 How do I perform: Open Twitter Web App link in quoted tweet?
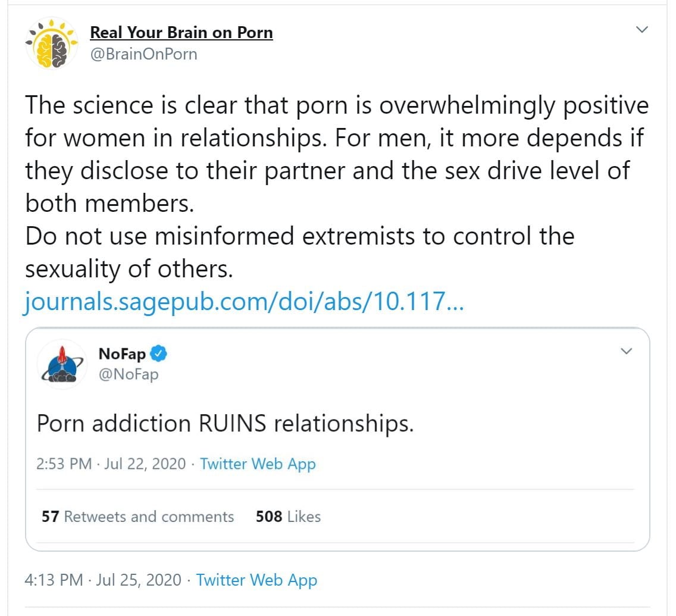click(x=258, y=464)
